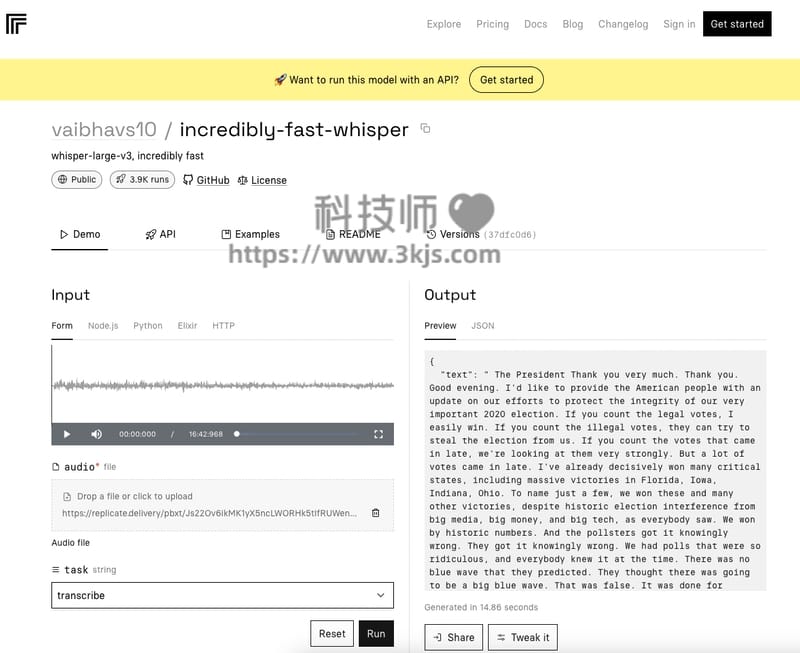Open the README tab
The image size is (800, 653).
[x=353, y=235]
